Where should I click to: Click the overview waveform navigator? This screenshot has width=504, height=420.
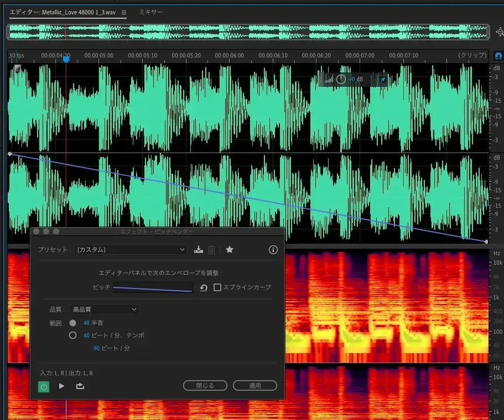tap(248, 32)
